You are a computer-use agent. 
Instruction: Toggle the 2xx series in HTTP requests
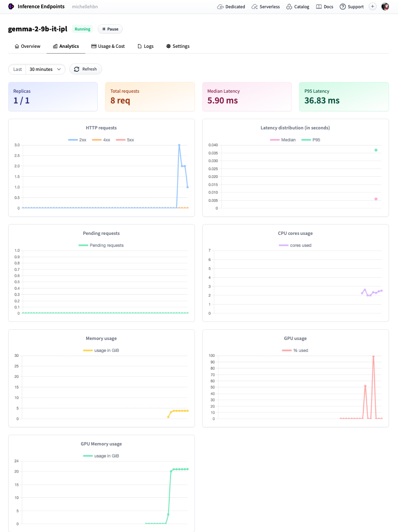[77, 140]
